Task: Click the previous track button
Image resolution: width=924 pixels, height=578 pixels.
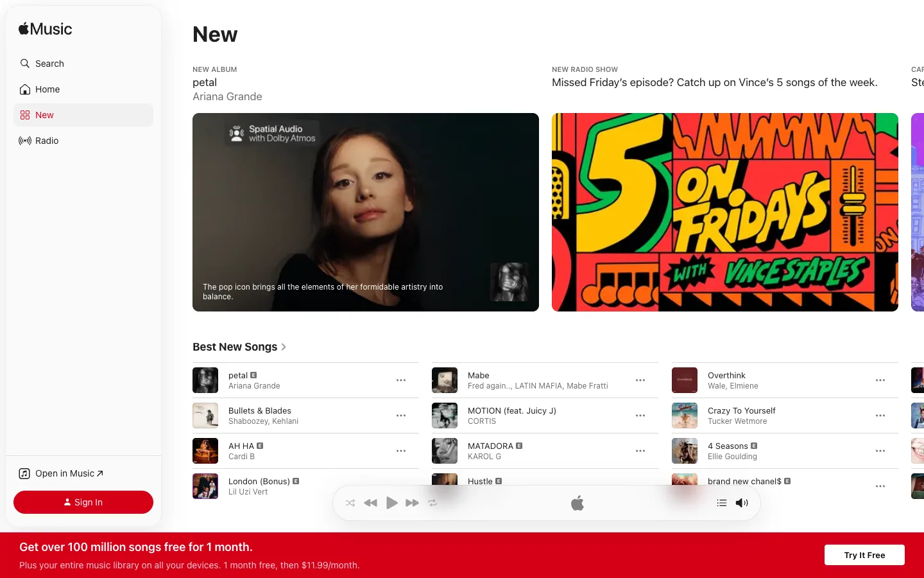Action: point(370,503)
